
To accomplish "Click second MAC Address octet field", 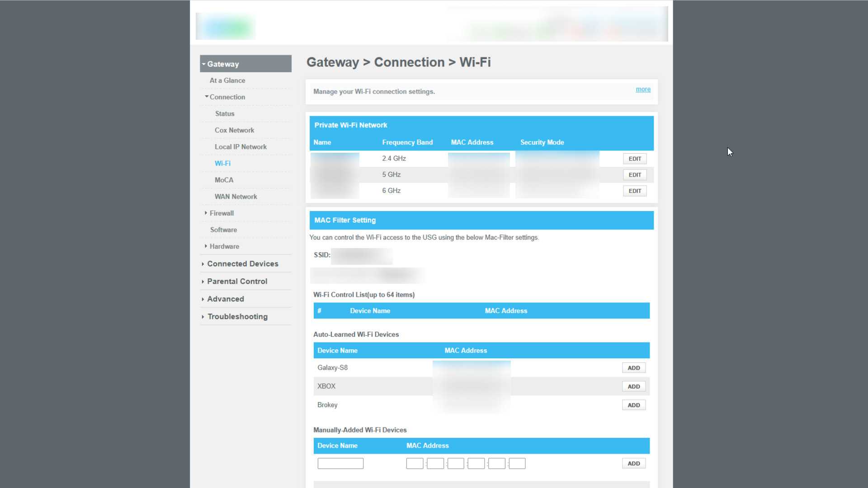I will click(x=435, y=464).
